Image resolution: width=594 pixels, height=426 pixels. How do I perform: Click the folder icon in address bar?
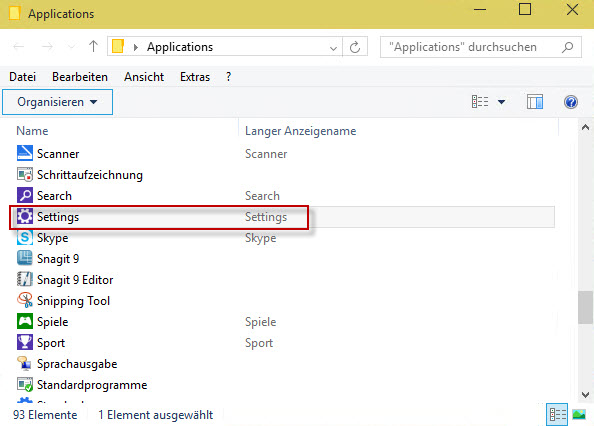[118, 46]
